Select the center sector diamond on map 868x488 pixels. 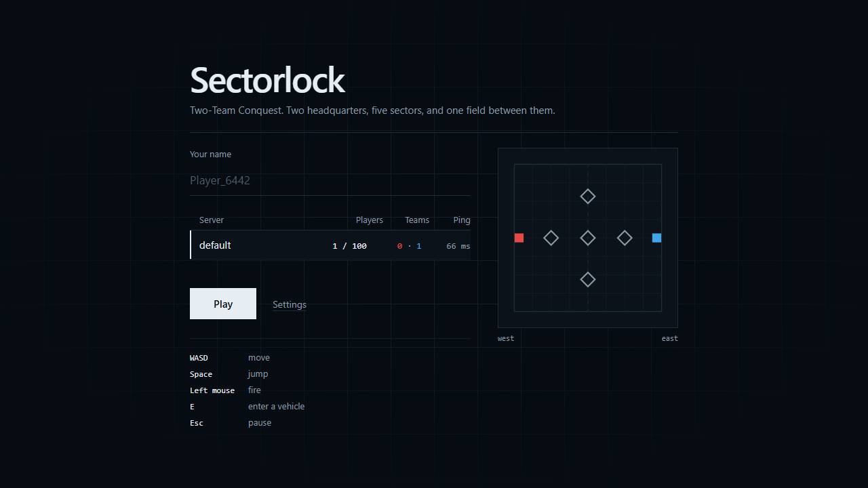[588, 238]
